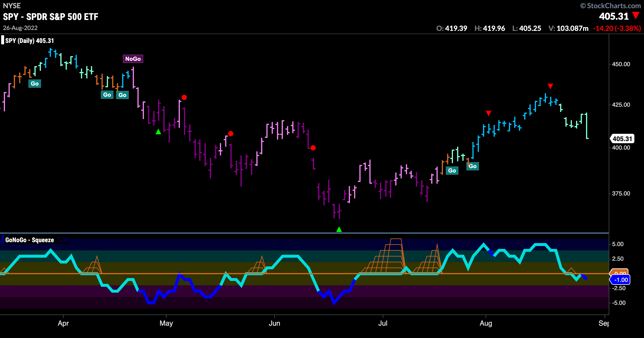Click the green up triangle at June low

(x=339, y=229)
